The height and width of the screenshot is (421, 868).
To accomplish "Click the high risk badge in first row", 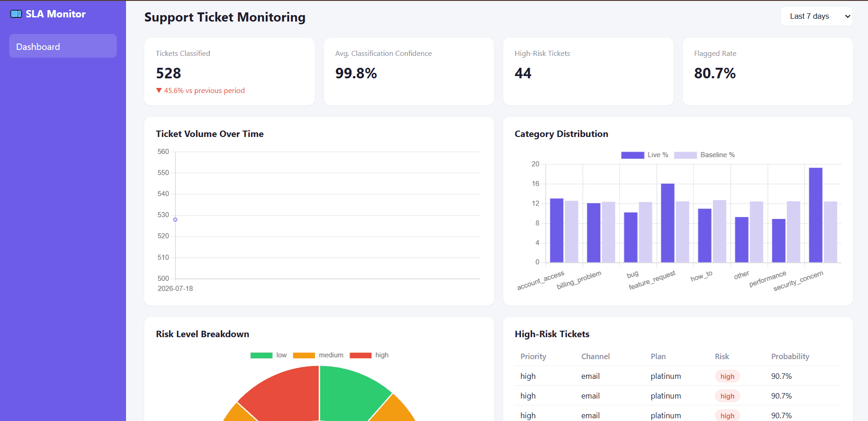I will pyautogui.click(x=727, y=377).
